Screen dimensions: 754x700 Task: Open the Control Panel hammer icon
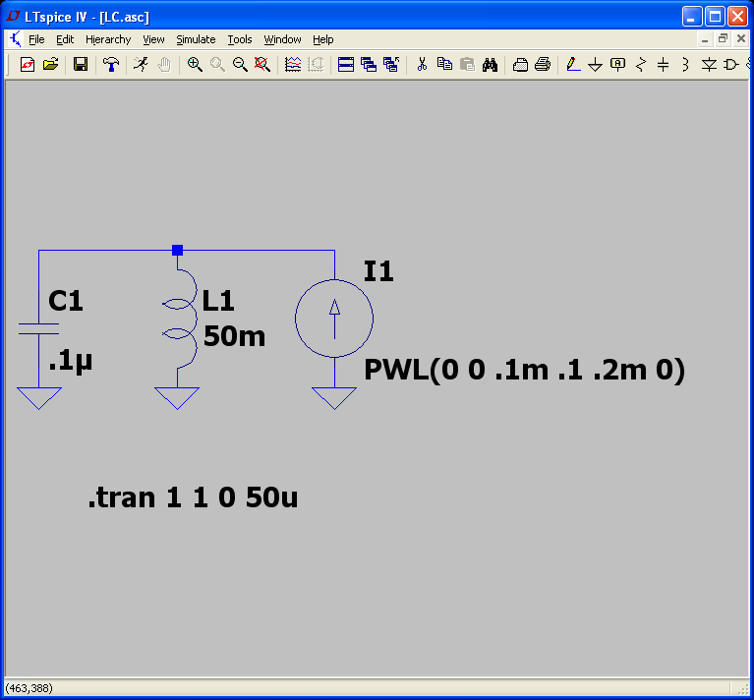tap(111, 65)
